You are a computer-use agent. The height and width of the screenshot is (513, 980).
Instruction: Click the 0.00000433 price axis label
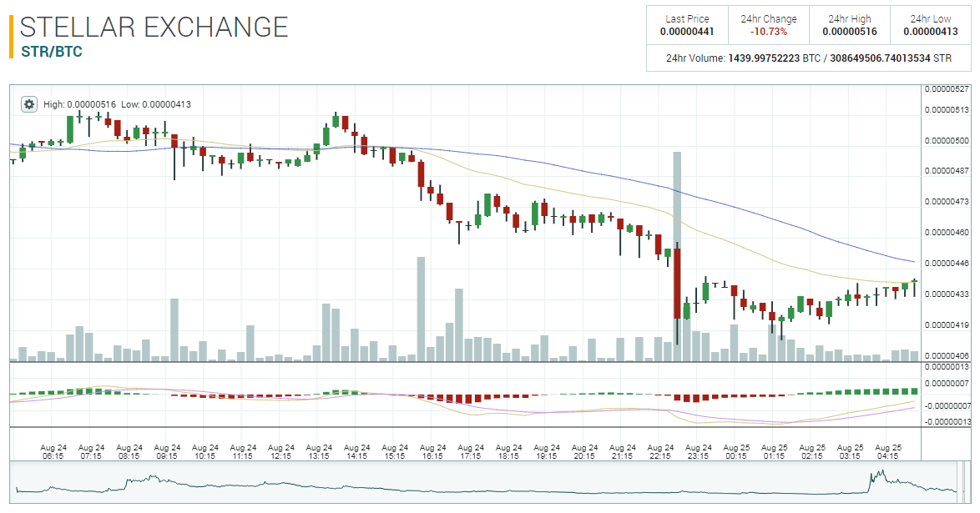click(947, 294)
